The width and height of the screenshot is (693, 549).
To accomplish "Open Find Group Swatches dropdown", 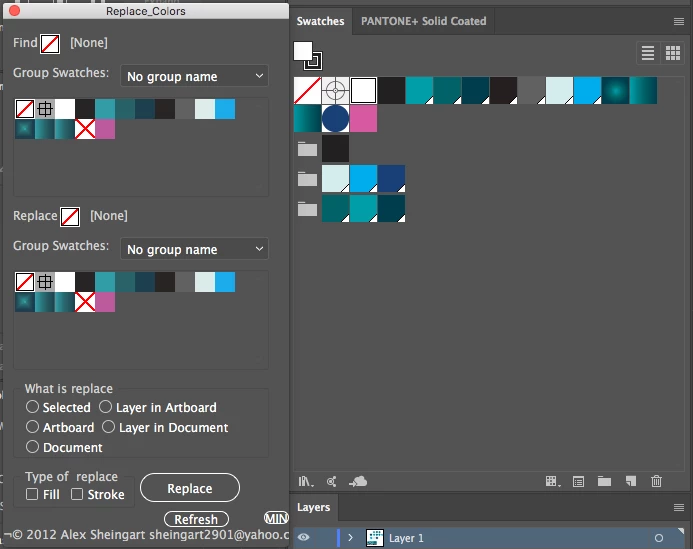I will coord(194,76).
